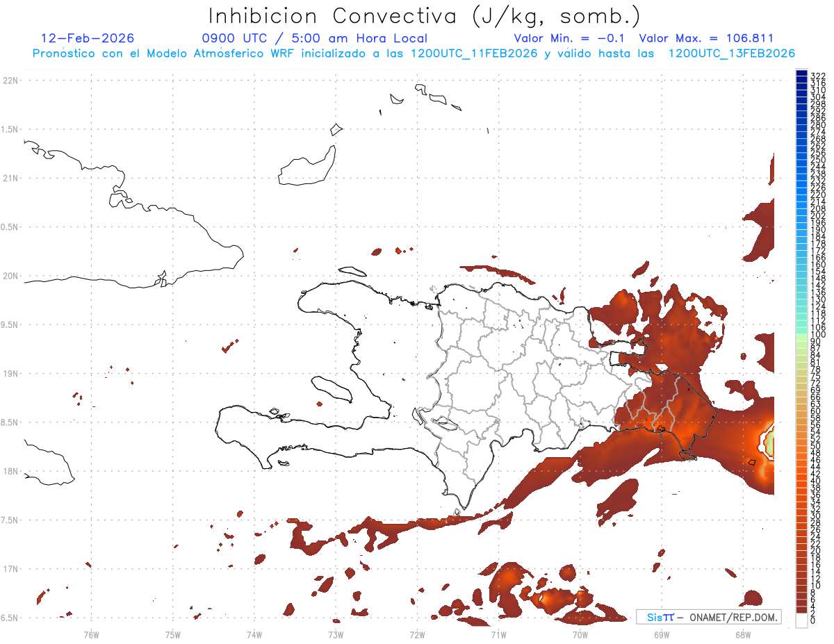Click the '72W' longitude label
The height and width of the screenshot is (644, 834).
(x=417, y=634)
